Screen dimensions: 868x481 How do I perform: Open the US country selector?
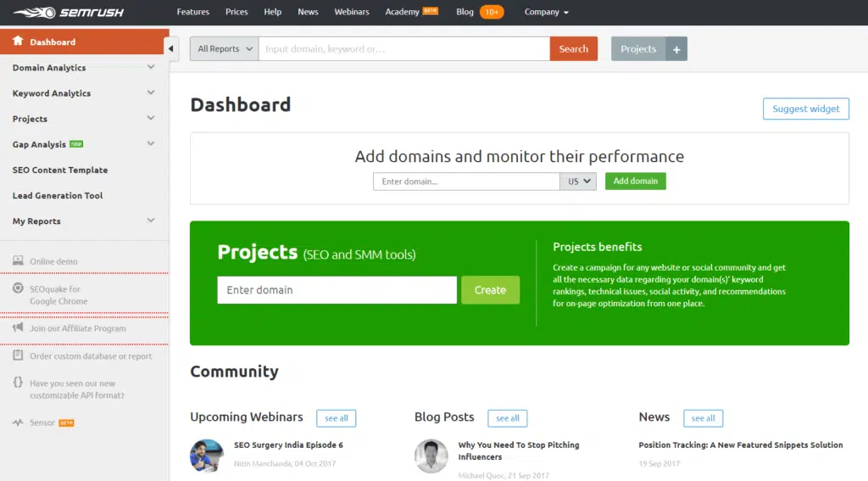tap(578, 182)
